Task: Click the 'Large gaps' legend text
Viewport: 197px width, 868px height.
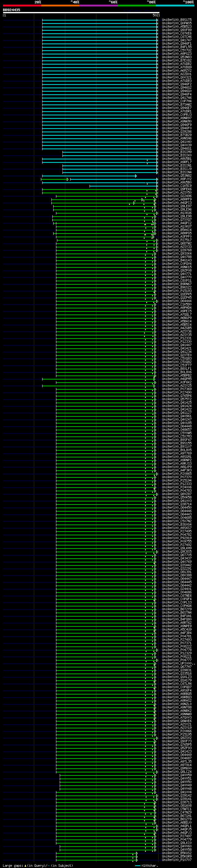Action: click(x=13, y=865)
